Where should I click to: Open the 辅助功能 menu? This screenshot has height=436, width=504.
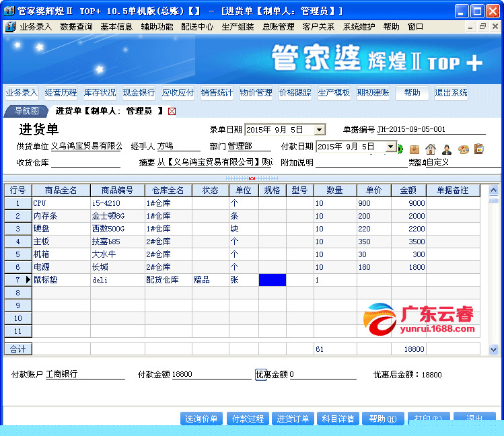157,27
